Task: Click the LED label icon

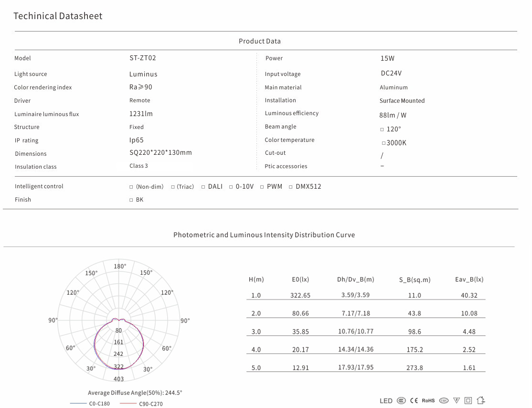Action: [386, 401]
